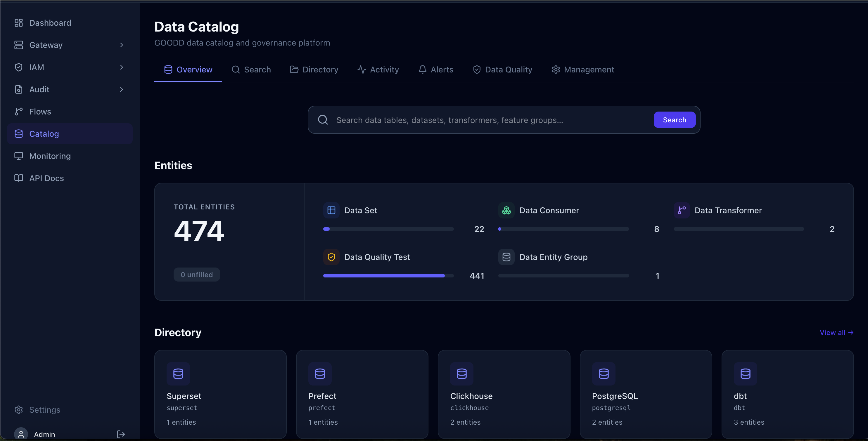Click the Data Transformer flow icon

coord(681,210)
